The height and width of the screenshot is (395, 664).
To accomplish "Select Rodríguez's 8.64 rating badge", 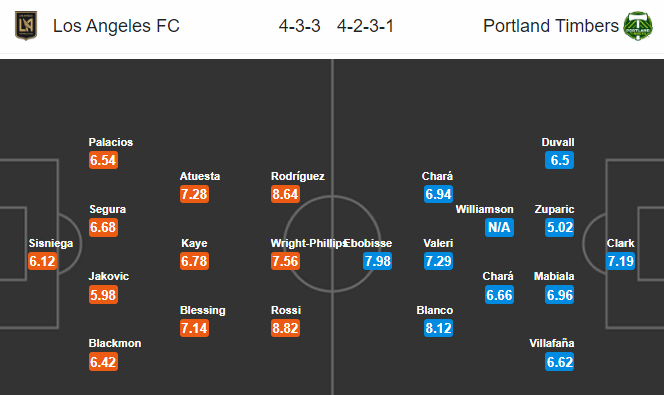I will tap(285, 194).
